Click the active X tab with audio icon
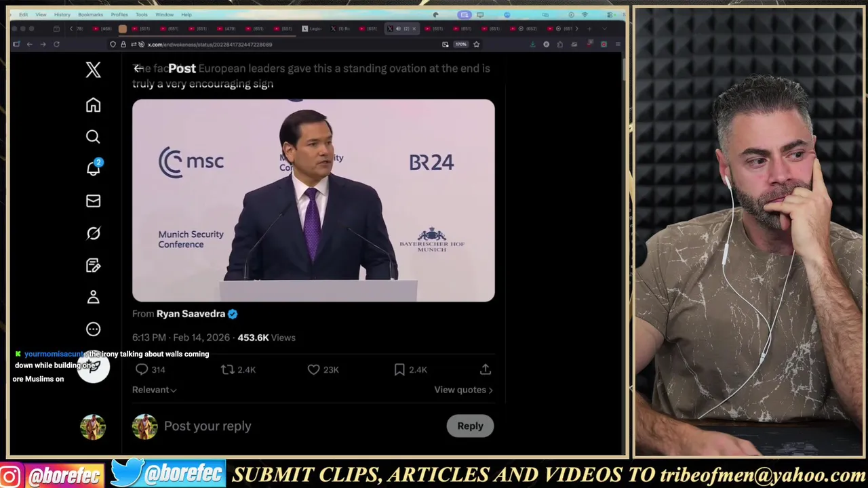Viewport: 868px width, 488px height. coord(402,28)
